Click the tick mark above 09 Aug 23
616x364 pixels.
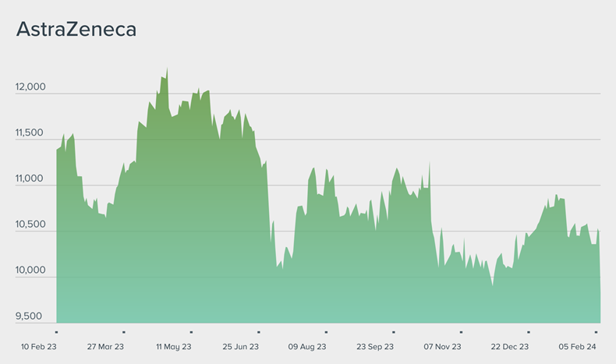326,331
